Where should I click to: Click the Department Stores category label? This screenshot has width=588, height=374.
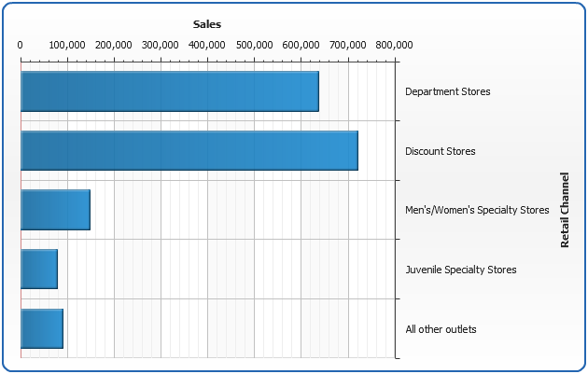(448, 91)
